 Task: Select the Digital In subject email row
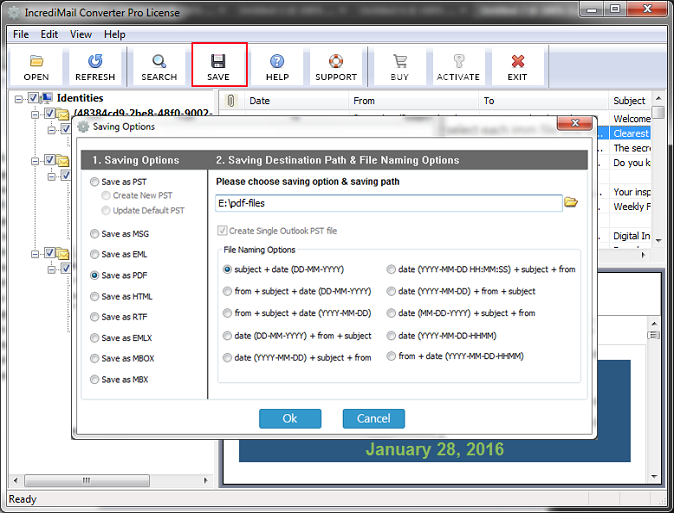[x=631, y=236]
